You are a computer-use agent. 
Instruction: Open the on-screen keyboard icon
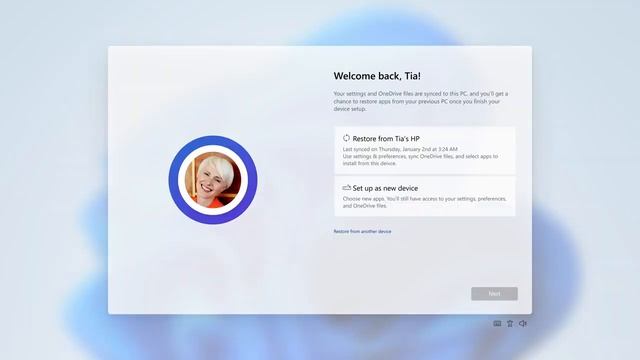pyautogui.click(x=497, y=323)
